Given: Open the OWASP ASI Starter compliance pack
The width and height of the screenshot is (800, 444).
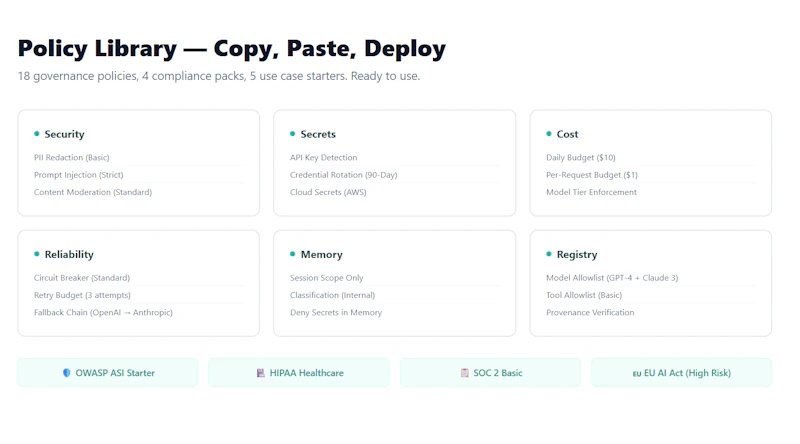Looking at the screenshot, I should (x=108, y=373).
